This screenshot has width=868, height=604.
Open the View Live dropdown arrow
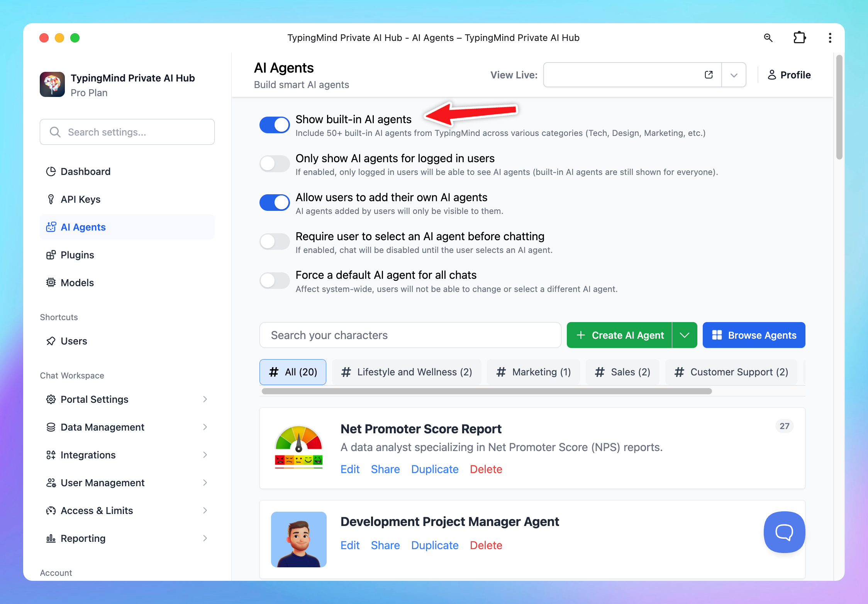(x=734, y=75)
